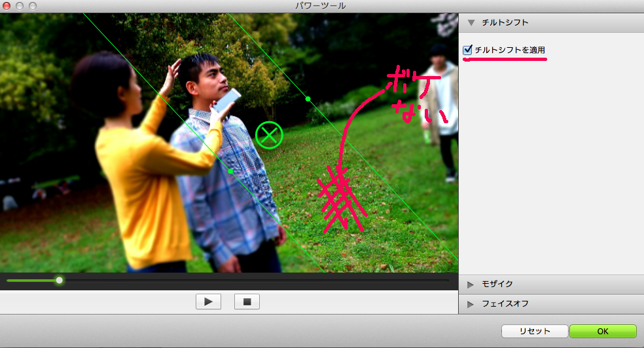
Task: Click the unplayed part of the timeline track
Action: point(262,280)
